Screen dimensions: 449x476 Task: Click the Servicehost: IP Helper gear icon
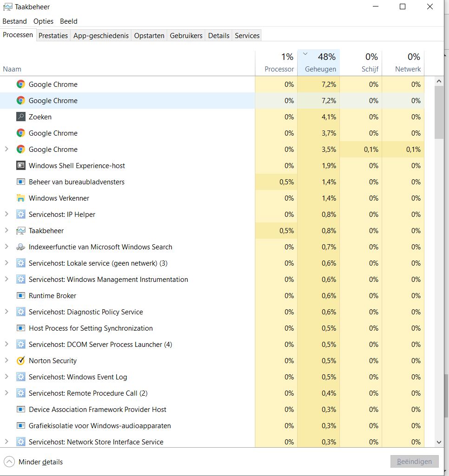[x=20, y=215]
